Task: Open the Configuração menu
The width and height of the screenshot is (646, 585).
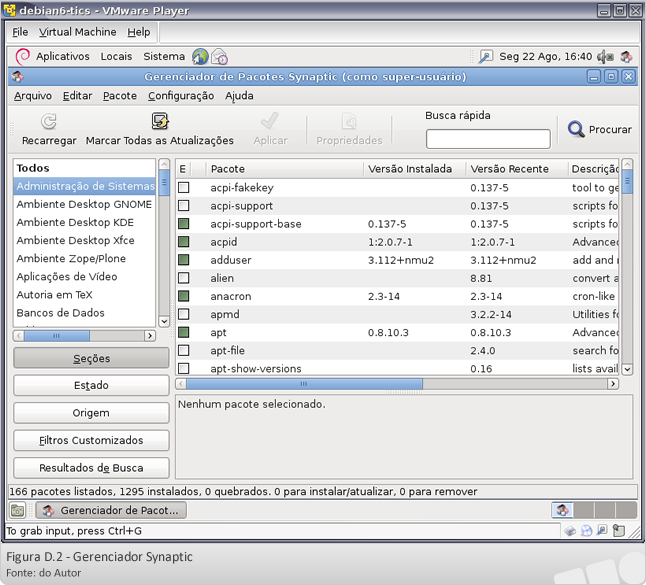Action: 181,96
